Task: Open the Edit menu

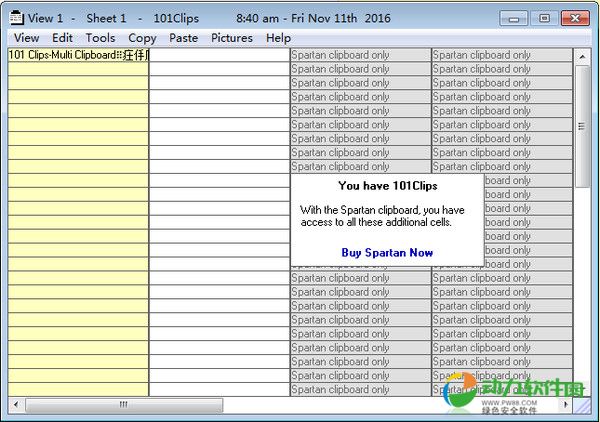Action: (62, 38)
